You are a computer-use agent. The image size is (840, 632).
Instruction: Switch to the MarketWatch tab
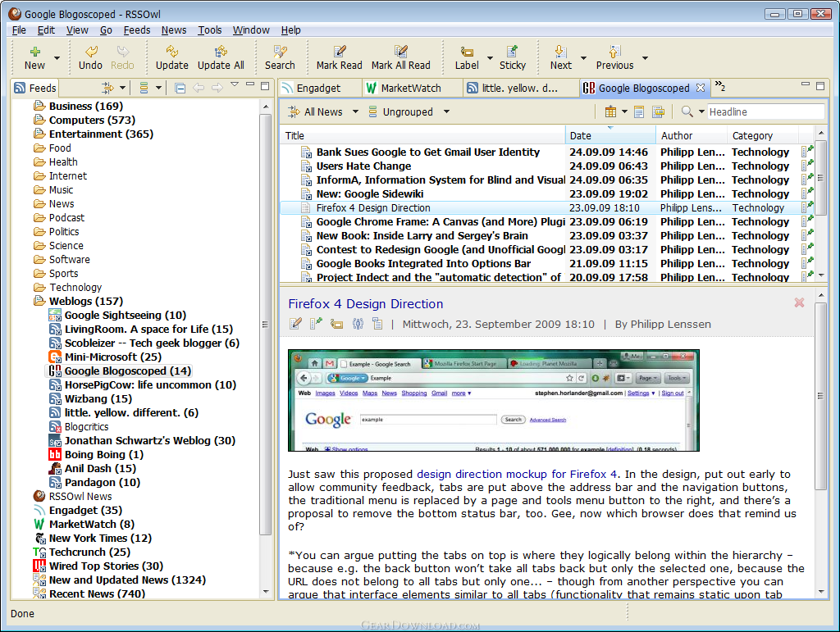(411, 88)
